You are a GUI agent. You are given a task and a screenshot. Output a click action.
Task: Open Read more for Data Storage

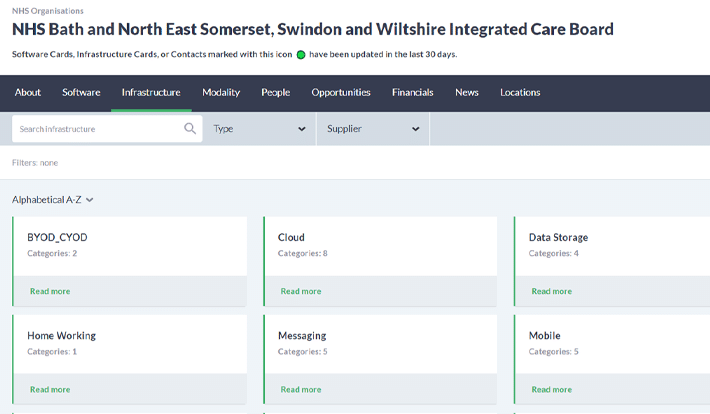(x=552, y=291)
